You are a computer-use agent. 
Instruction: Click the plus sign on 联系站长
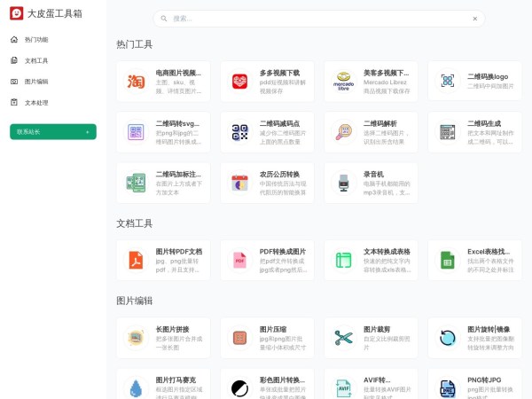click(x=87, y=131)
